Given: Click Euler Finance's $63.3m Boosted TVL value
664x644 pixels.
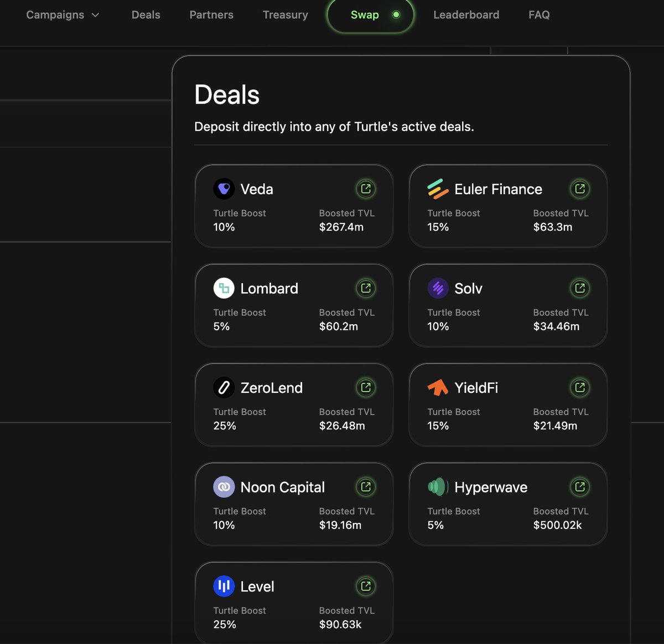Looking at the screenshot, I should (553, 227).
